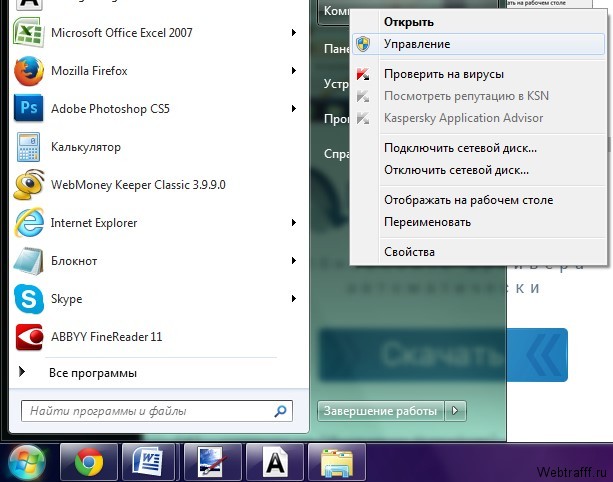613x482 pixels.
Task: Launch Skype icon in Start menu
Action: coord(29,299)
